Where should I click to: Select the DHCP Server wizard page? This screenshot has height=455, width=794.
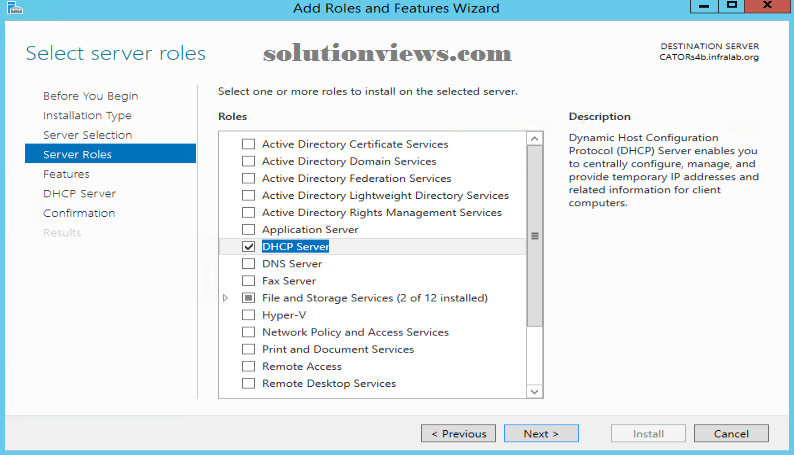click(80, 194)
